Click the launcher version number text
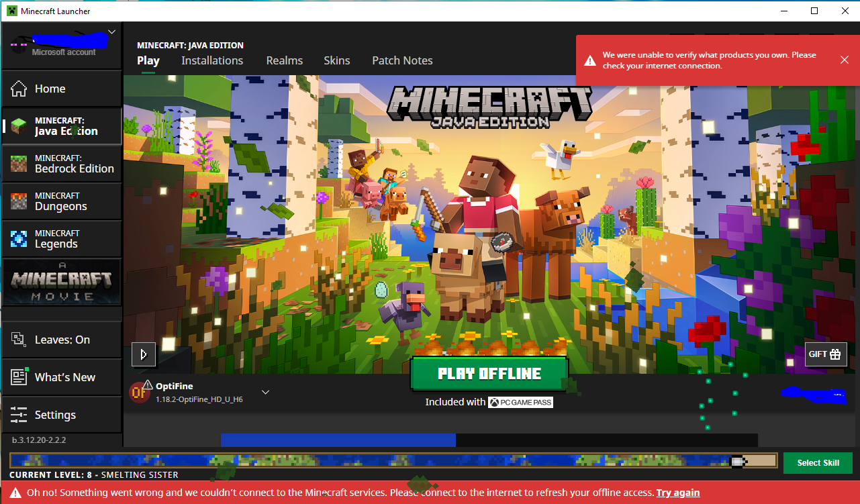The height and width of the screenshot is (504, 860). (39, 440)
